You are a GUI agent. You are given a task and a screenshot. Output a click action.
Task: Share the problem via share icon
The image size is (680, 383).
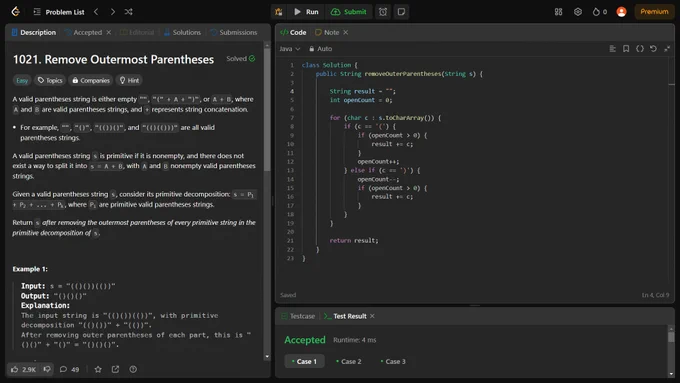(115, 369)
